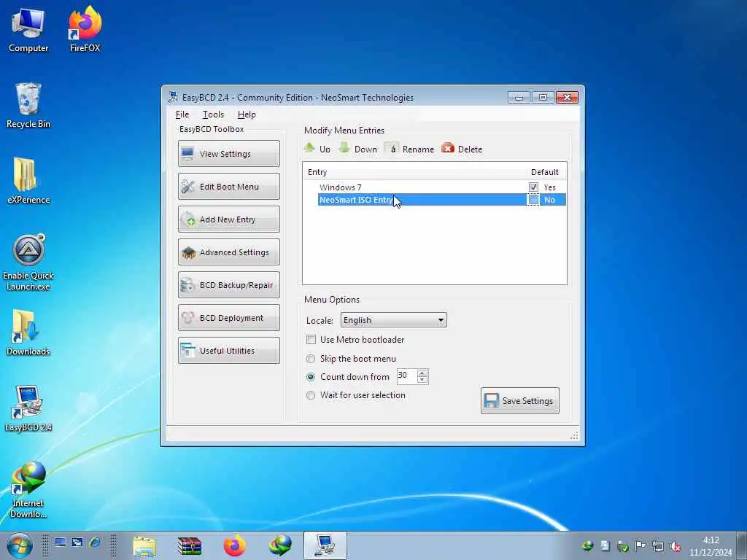Viewport: 747px width, 560px height.
Task: Select Wait for user selection option
Action: (311, 395)
